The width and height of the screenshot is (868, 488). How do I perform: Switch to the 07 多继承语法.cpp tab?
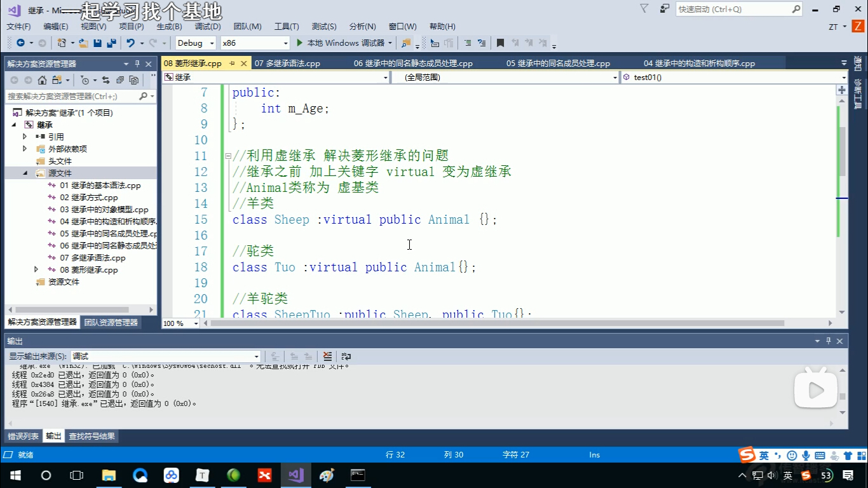coord(287,64)
